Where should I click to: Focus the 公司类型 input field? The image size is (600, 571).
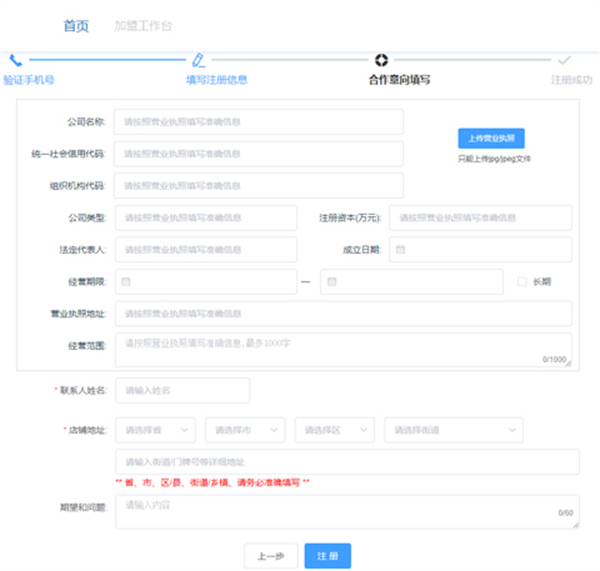click(x=206, y=218)
